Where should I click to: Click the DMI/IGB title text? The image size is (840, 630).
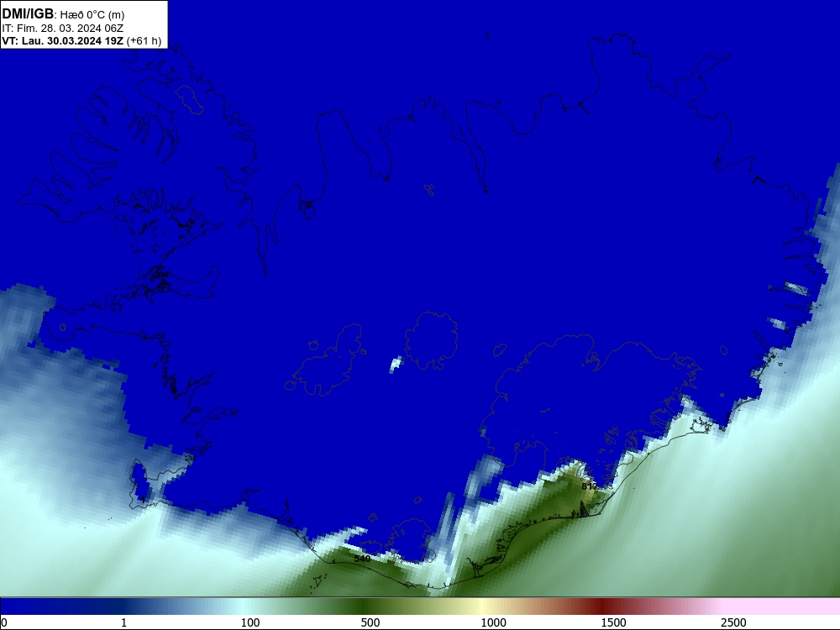(x=28, y=13)
